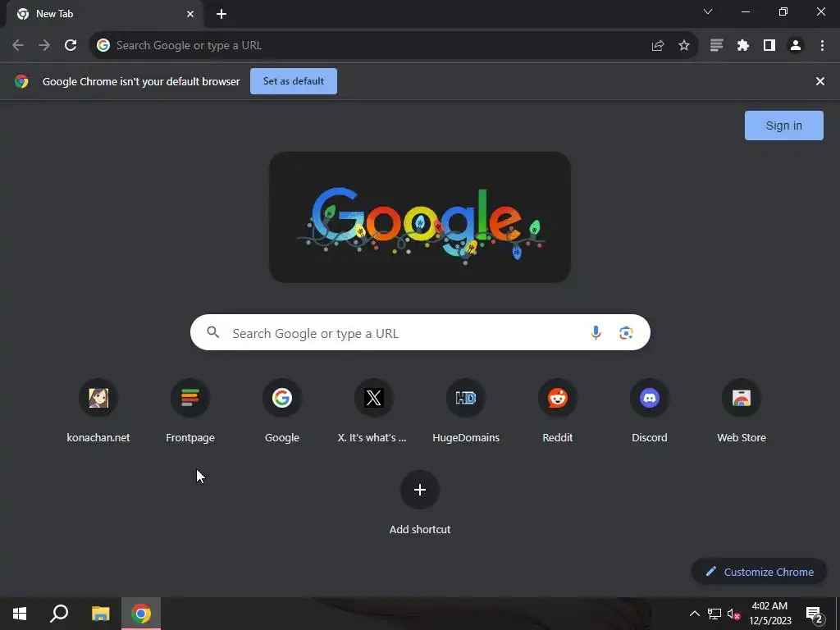Click the Chrome taskbar icon
The width and height of the screenshot is (840, 630).
[x=141, y=614]
